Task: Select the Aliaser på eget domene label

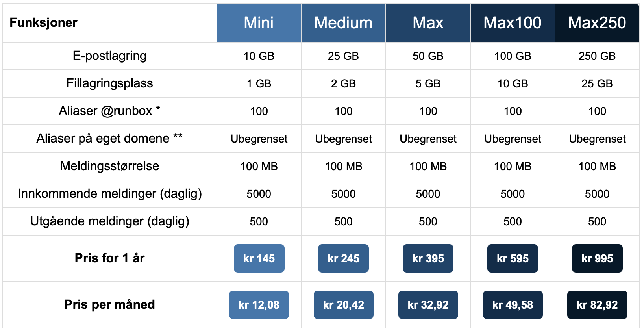Action: (x=109, y=139)
